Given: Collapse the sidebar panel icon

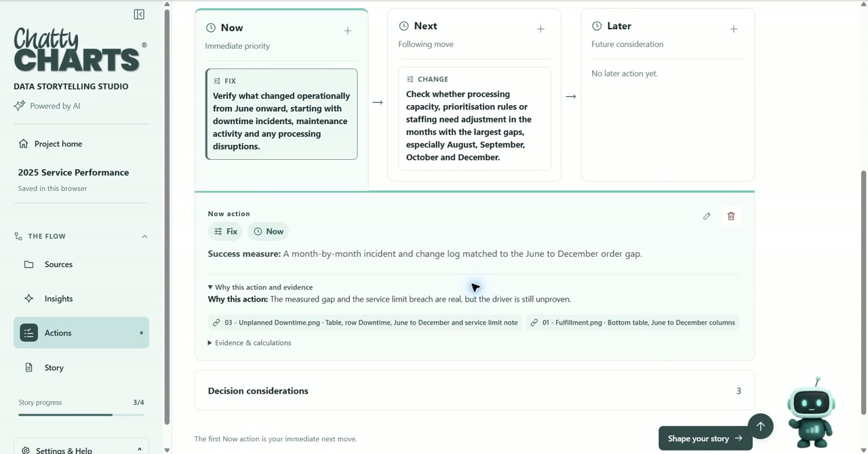Looking at the screenshot, I should (139, 14).
